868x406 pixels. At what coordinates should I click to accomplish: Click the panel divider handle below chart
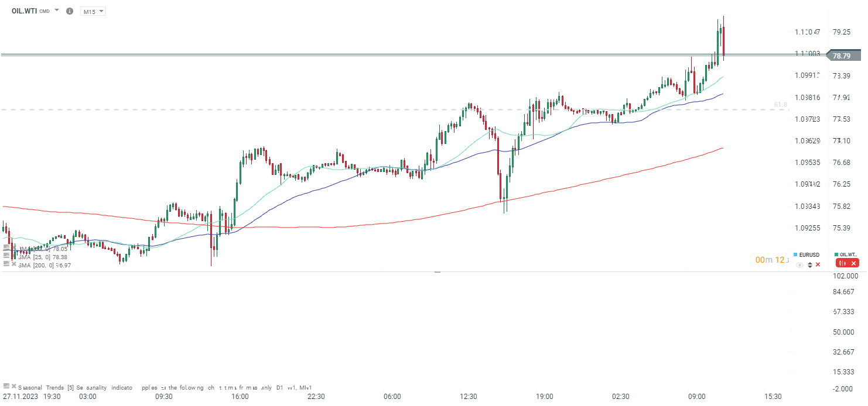coord(437,272)
